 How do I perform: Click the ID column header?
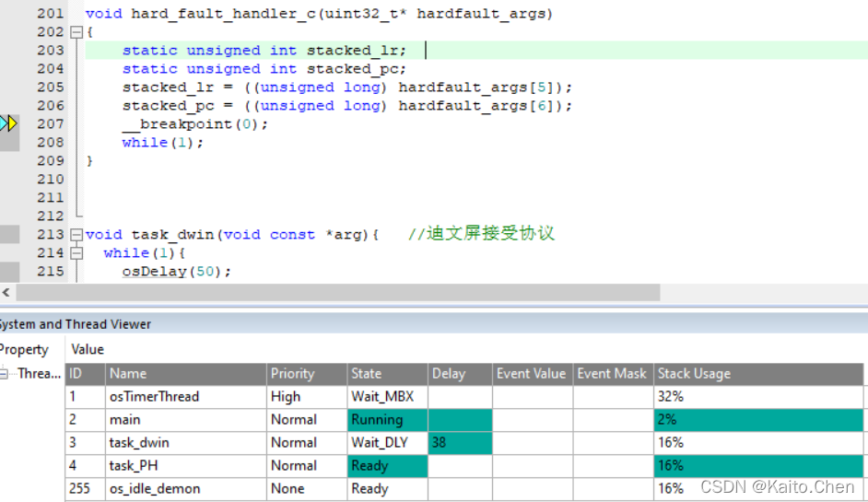[86, 374]
